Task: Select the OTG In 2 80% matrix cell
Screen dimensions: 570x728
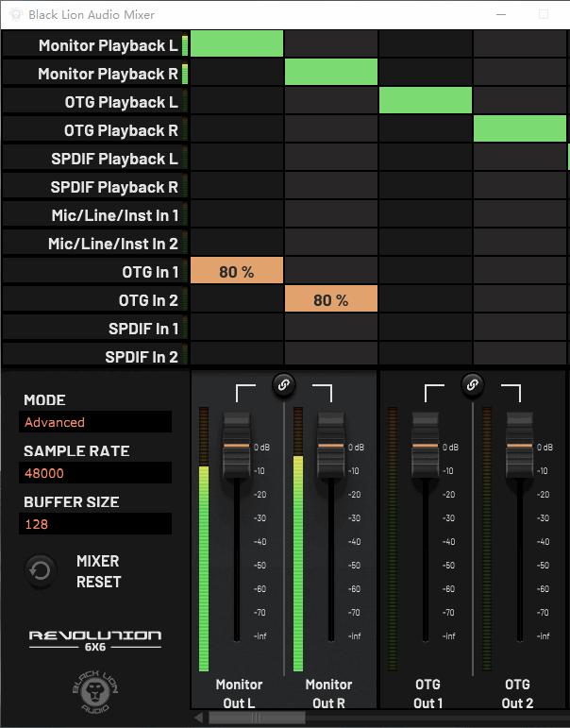Action: coord(331,300)
